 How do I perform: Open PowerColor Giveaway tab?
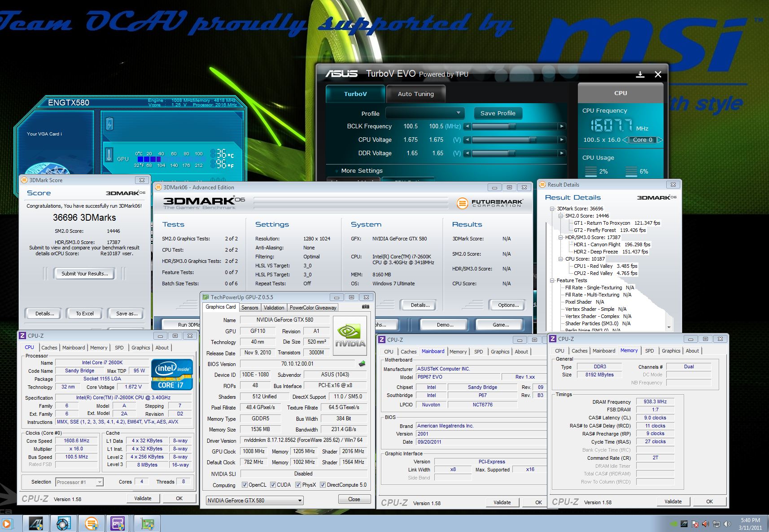pos(313,308)
